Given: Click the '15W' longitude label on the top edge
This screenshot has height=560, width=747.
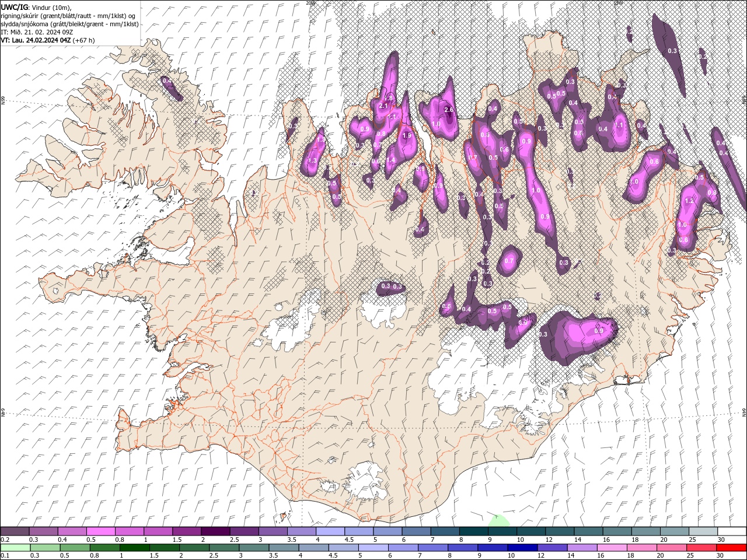Looking at the screenshot, I should click(618, 3).
